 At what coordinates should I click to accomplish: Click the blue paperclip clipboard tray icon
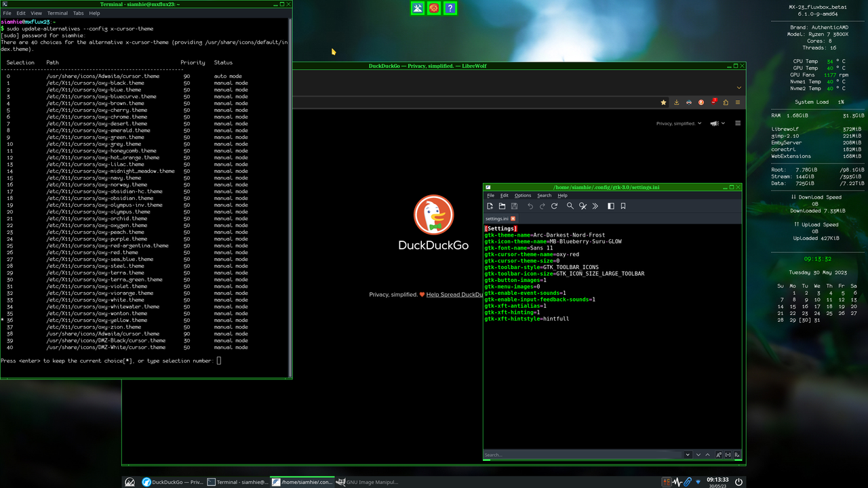(x=688, y=482)
